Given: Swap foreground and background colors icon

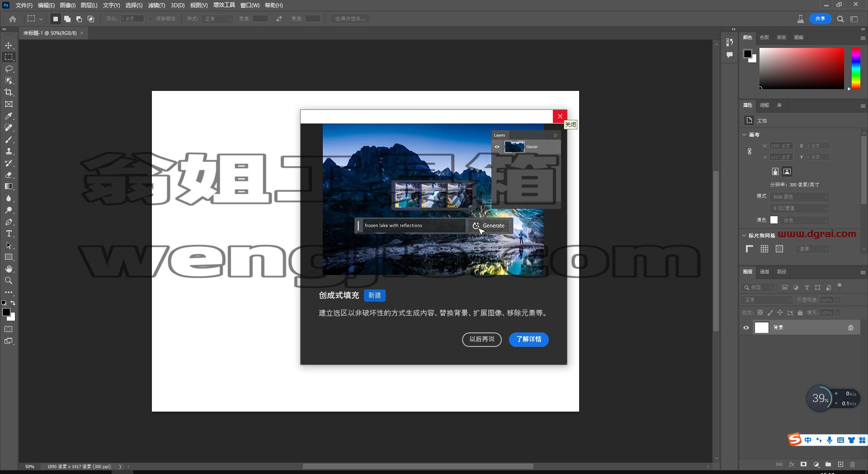Looking at the screenshot, I should (x=13, y=303).
